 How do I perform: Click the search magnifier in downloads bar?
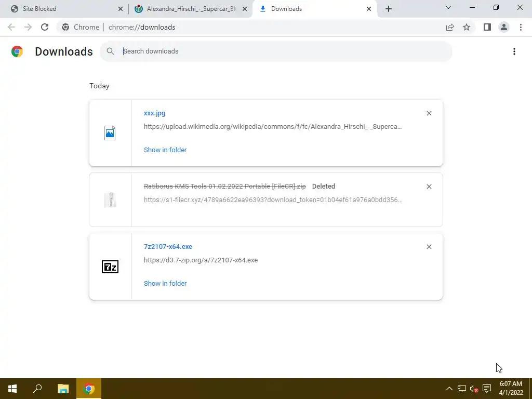(110, 51)
